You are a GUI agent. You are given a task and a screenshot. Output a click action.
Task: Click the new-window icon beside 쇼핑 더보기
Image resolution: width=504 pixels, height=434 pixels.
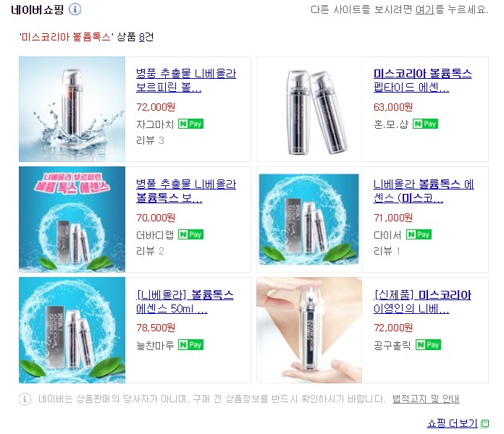click(484, 424)
